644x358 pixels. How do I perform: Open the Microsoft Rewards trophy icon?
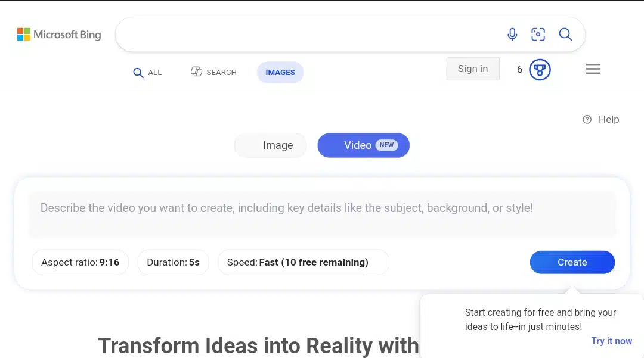540,70
